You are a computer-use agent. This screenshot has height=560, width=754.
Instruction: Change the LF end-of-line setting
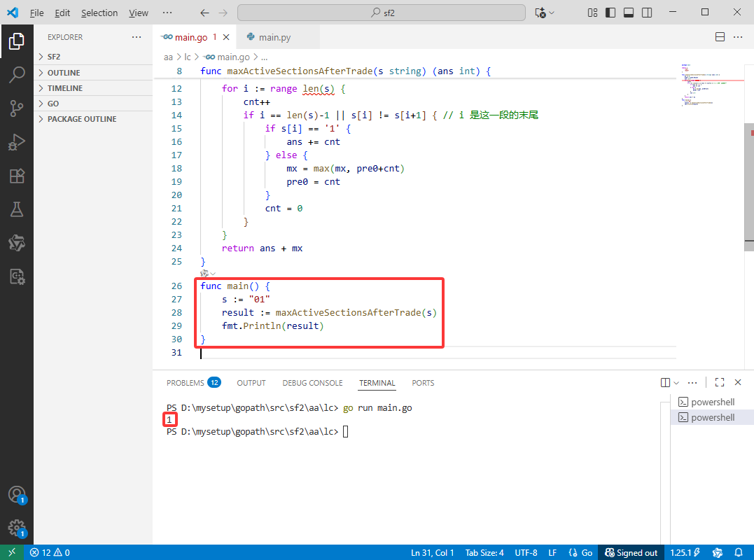[x=552, y=552]
